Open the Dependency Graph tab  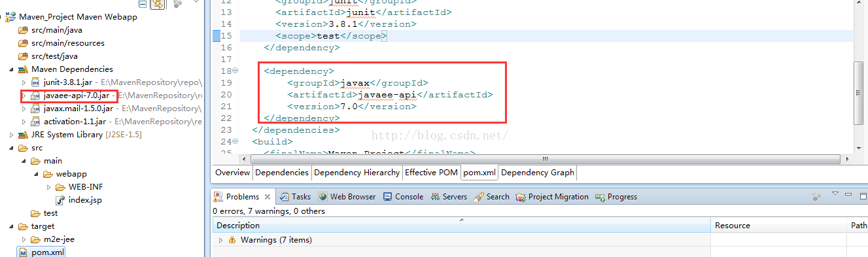(x=537, y=173)
